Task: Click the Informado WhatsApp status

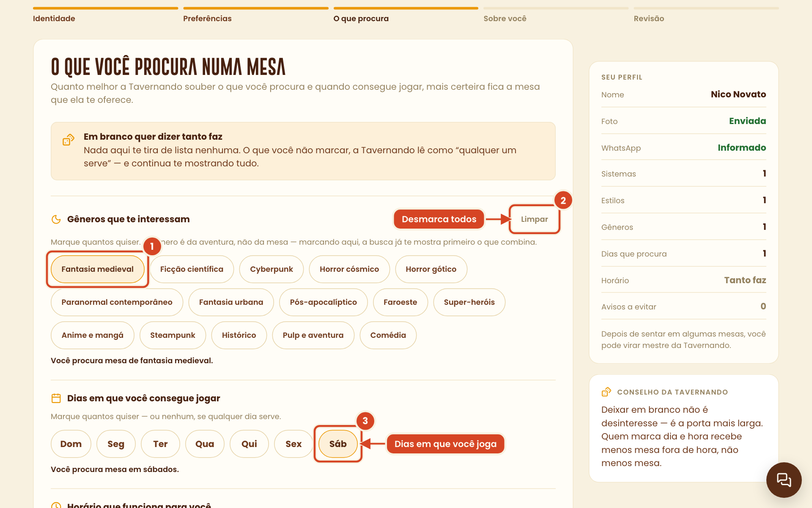Action: [x=742, y=148]
